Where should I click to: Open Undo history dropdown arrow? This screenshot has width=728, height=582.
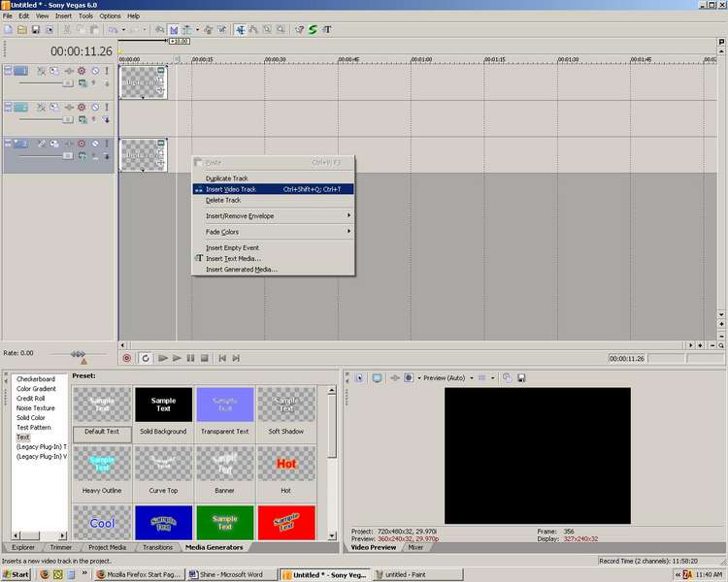pyautogui.click(x=123, y=30)
